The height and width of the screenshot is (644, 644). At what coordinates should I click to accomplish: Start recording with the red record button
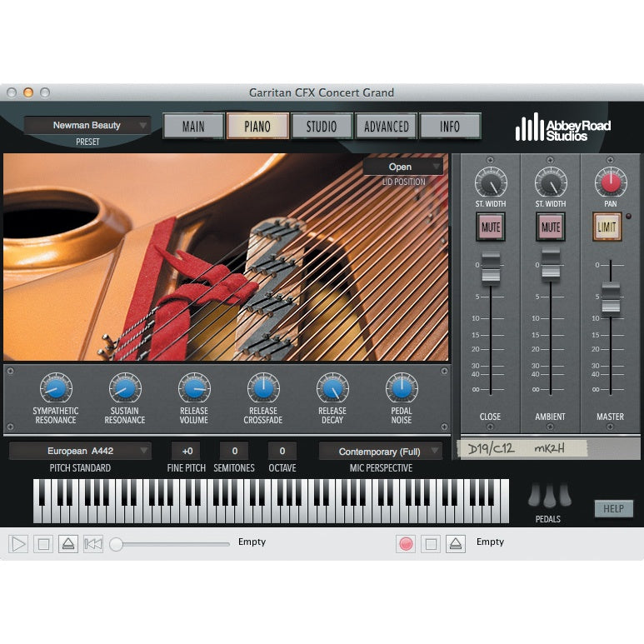pos(406,544)
